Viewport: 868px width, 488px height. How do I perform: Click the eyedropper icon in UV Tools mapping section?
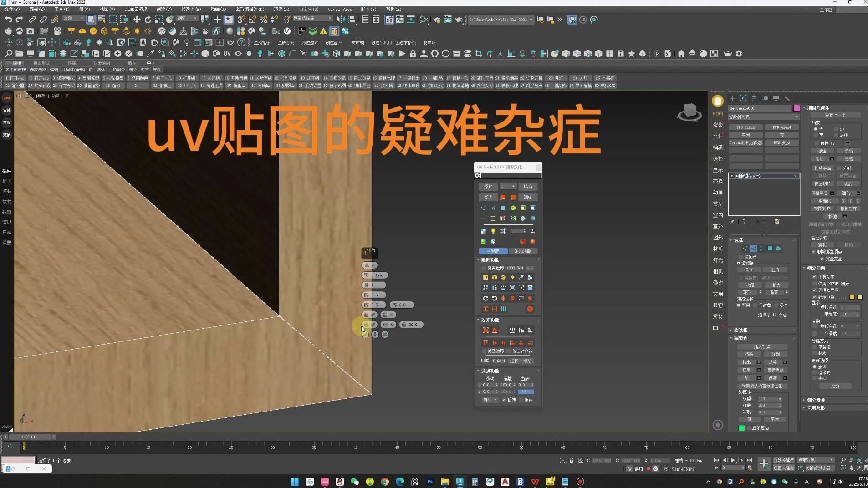(x=521, y=277)
